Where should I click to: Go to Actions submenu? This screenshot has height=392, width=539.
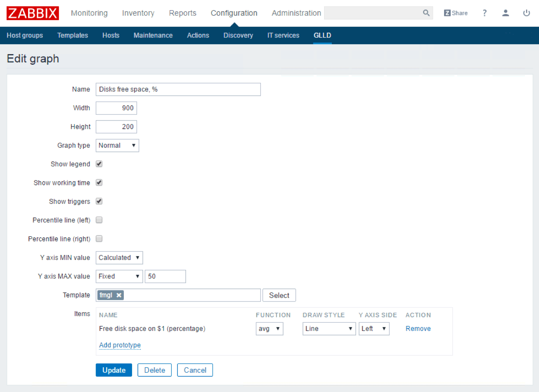198,35
